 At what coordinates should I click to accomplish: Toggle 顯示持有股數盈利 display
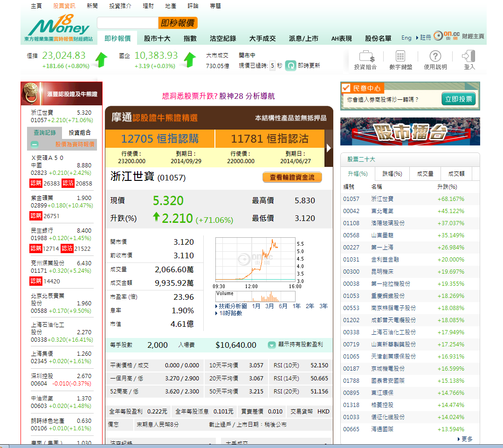click(271, 345)
